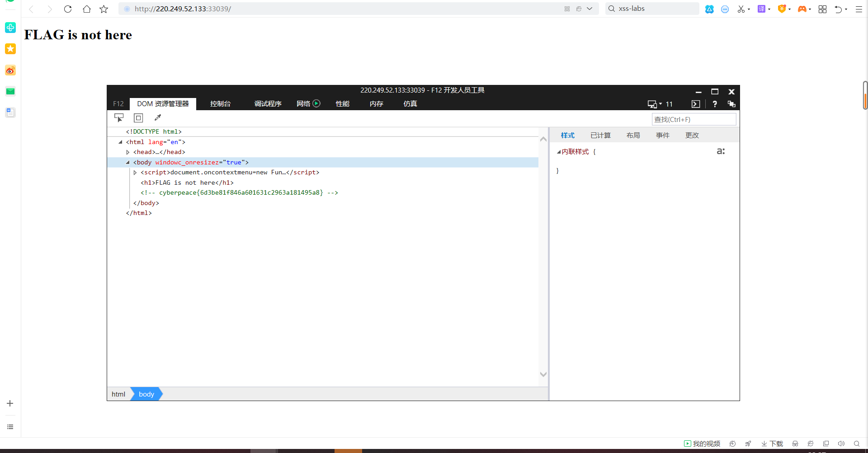Expand the script node
Viewport: 868px width, 453px height.
tap(135, 173)
